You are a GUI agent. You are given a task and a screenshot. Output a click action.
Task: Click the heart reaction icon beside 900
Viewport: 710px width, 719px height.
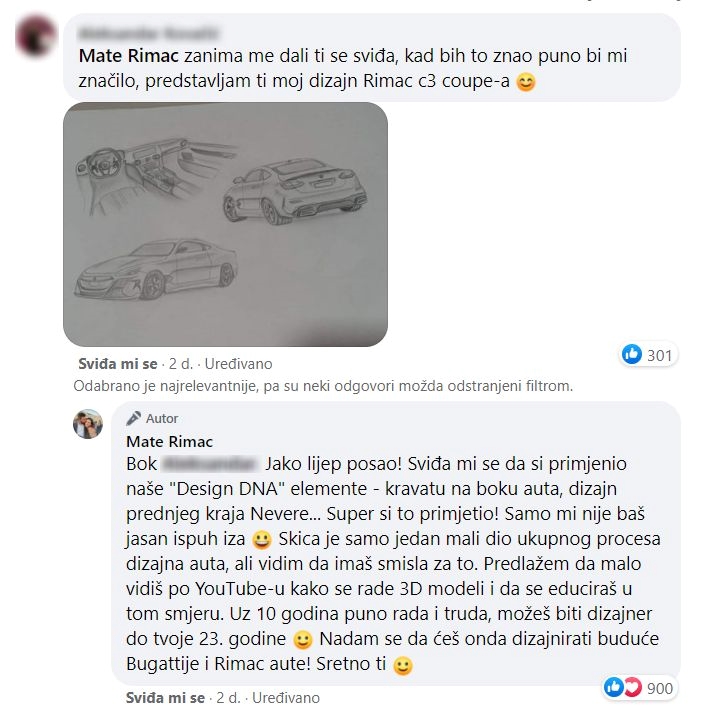[630, 687]
